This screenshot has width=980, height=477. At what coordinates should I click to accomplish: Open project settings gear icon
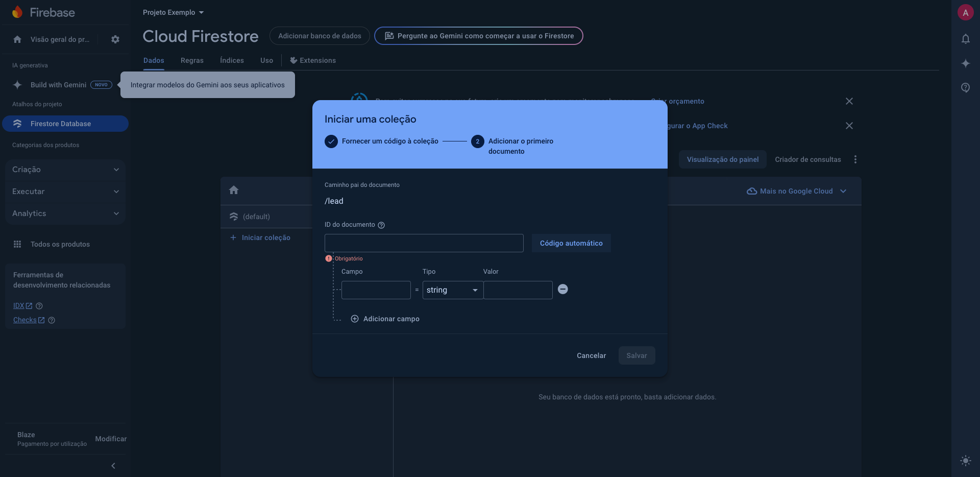point(115,39)
